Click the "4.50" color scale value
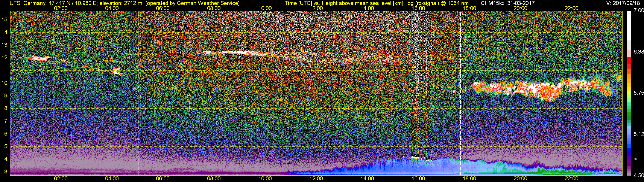 coord(639,176)
